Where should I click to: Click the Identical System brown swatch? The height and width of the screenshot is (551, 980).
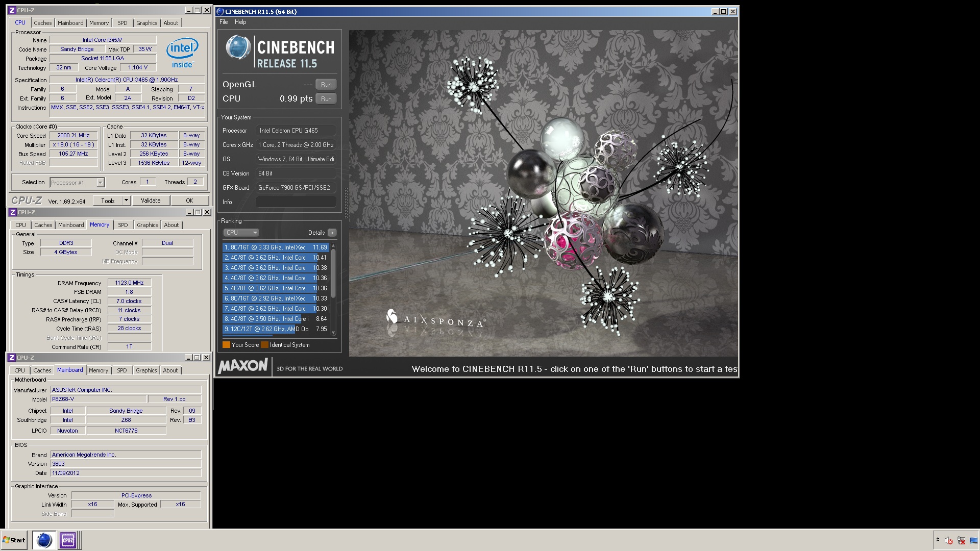point(264,345)
